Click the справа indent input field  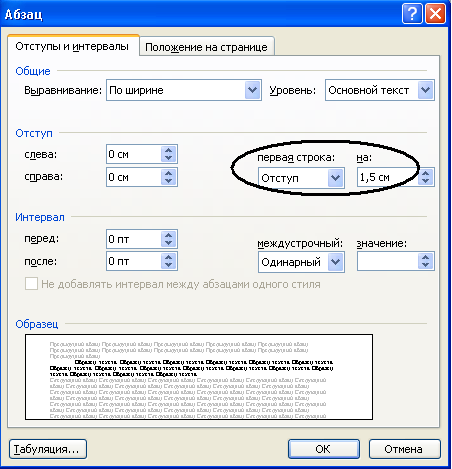(134, 177)
